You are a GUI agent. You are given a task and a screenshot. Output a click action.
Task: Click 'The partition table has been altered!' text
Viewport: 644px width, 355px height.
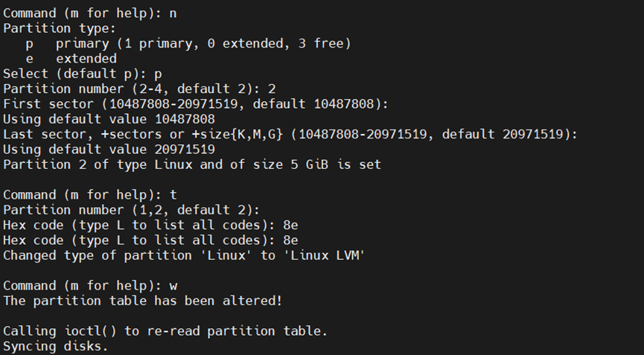(141, 301)
